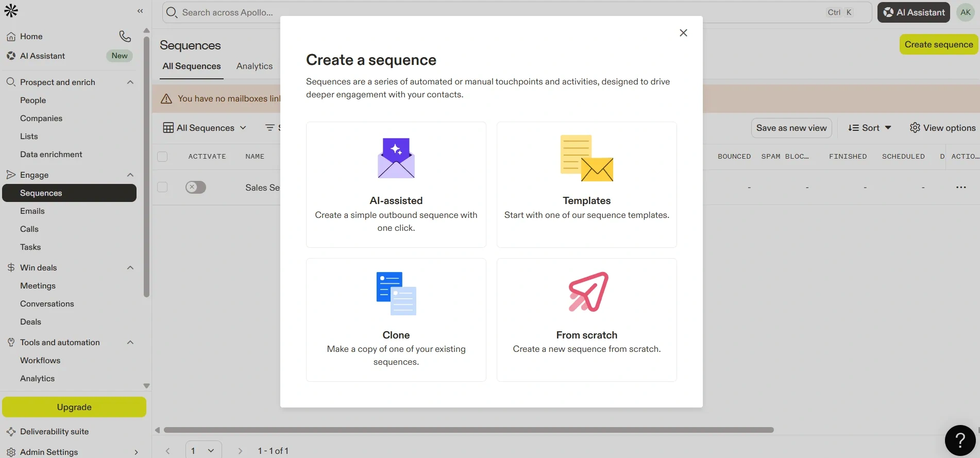Screen dimensions: 980x458
Task: Click the help question mark icon
Action: [x=960, y=440]
